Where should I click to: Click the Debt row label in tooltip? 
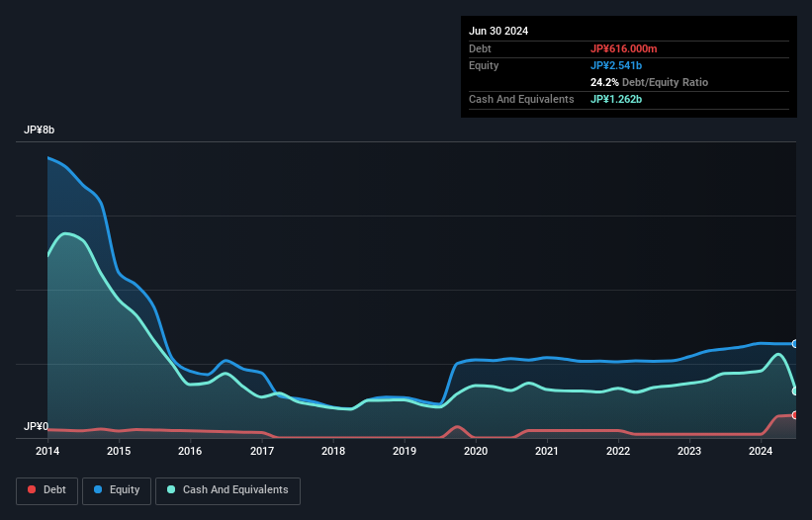(480, 48)
